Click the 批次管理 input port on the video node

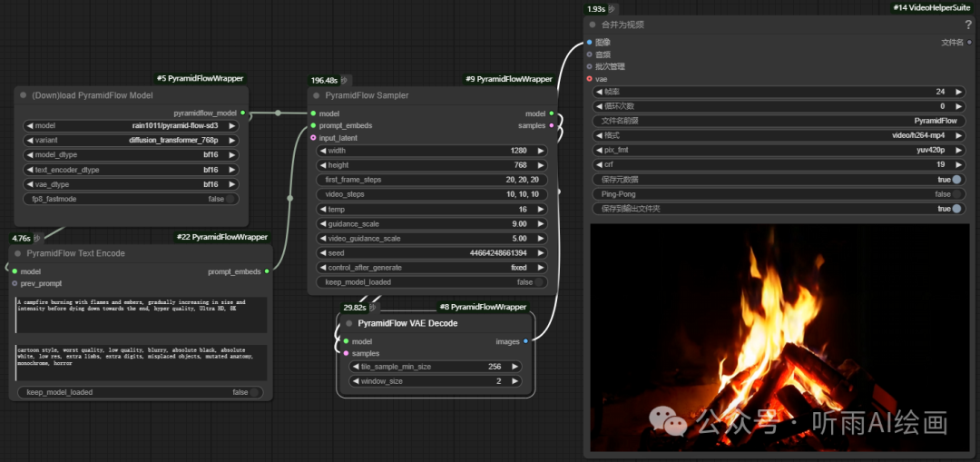pyautogui.click(x=589, y=66)
